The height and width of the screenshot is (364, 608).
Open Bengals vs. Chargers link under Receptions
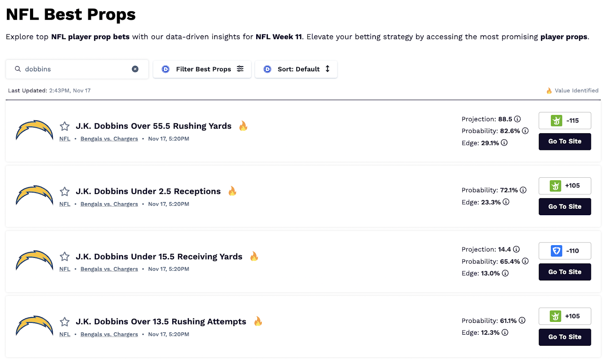coord(109,204)
